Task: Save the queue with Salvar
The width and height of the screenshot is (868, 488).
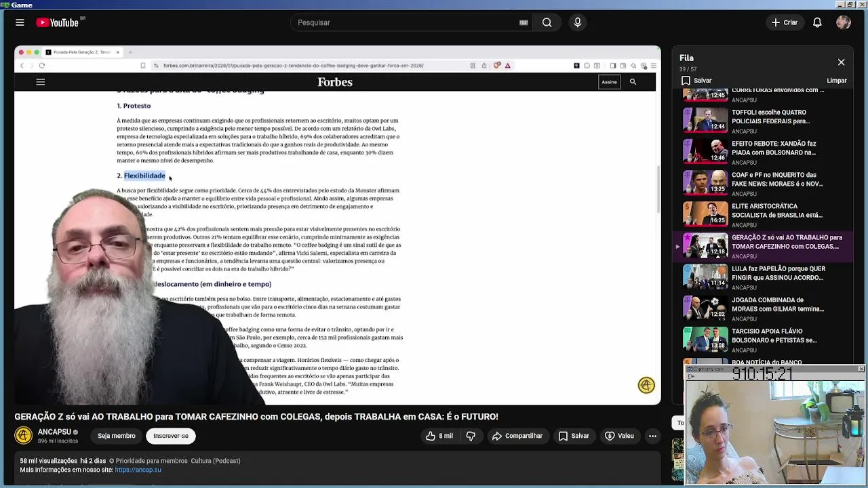Action: point(696,81)
